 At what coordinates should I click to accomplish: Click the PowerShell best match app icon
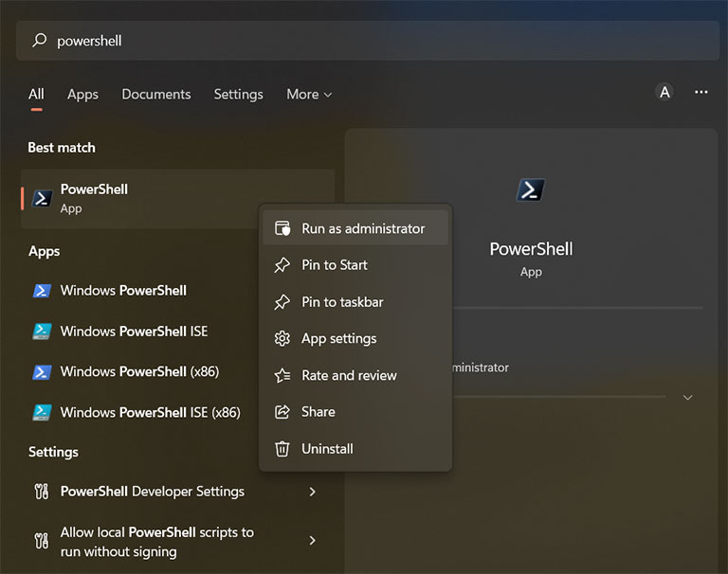pos(42,198)
